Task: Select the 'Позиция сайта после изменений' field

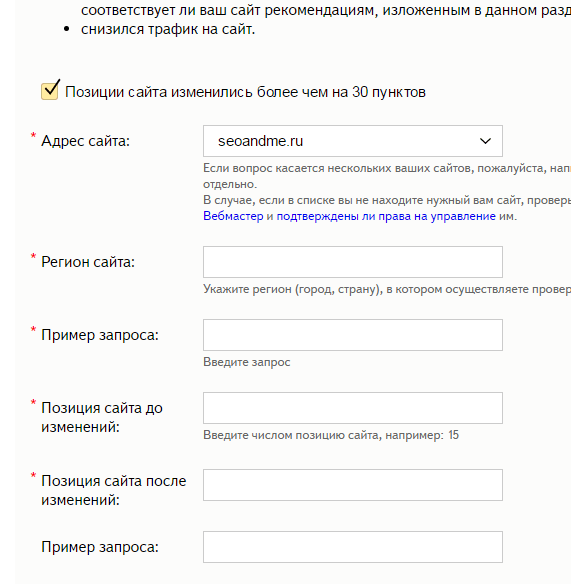Action: point(353,485)
